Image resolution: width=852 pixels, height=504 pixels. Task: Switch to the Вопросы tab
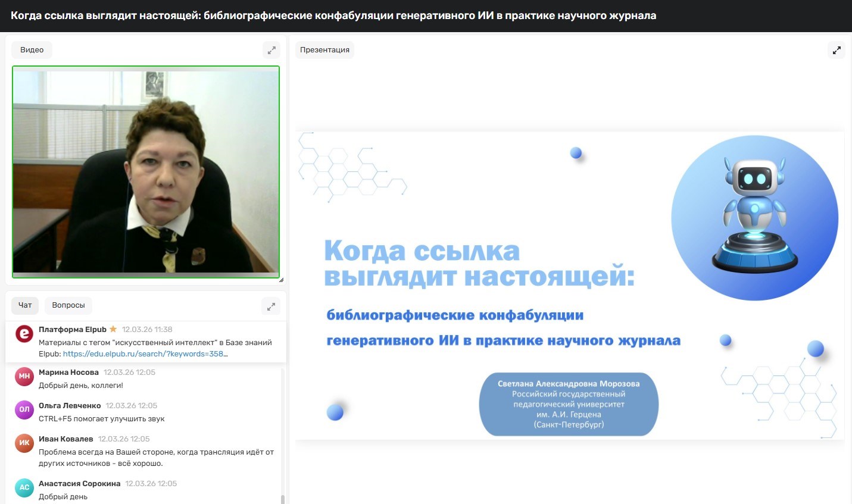pyautogui.click(x=68, y=305)
